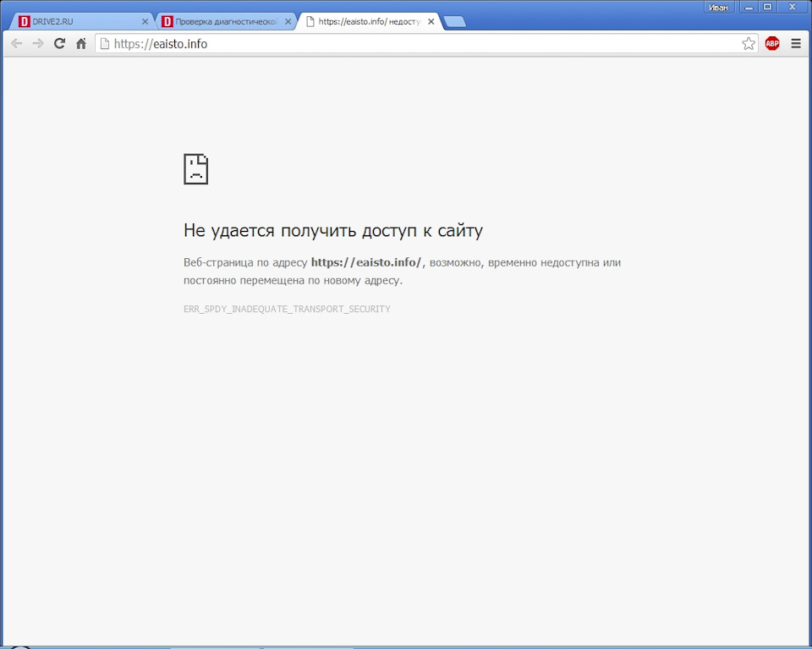Switch to the DRIVE2.RU tab

point(76,21)
